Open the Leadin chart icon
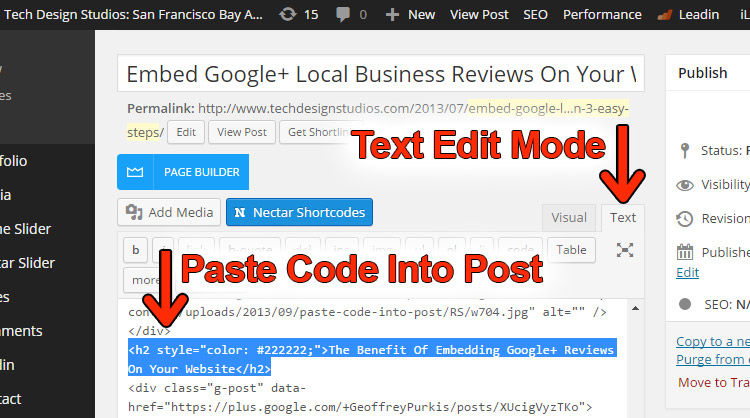This screenshot has height=418, width=750. [x=664, y=15]
